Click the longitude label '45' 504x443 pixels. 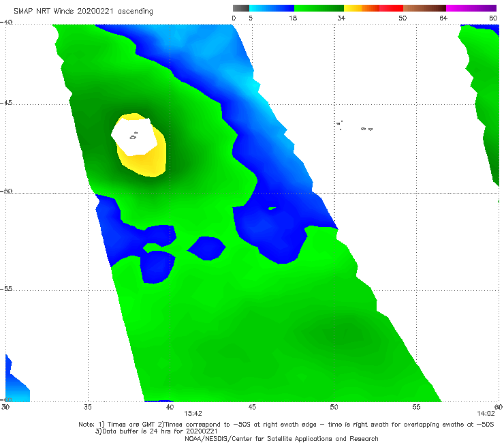point(252,407)
